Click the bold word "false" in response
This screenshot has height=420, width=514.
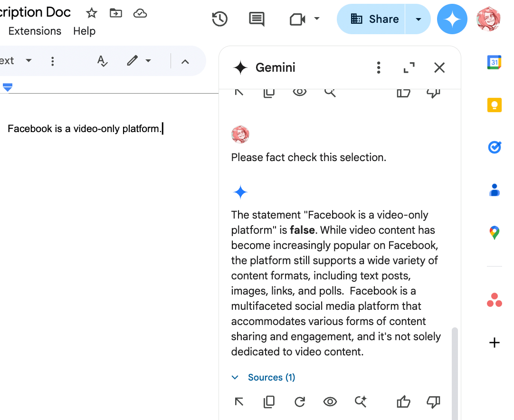[302, 230]
